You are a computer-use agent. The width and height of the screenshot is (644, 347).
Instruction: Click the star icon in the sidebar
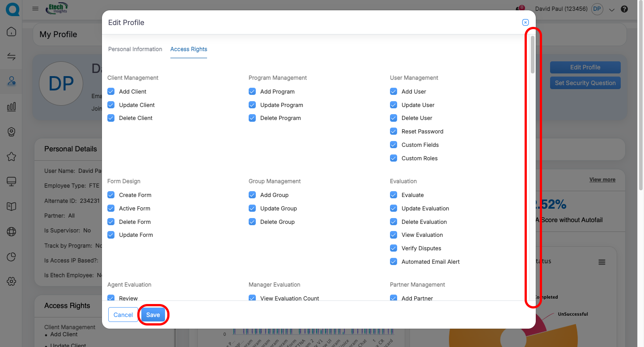point(12,156)
